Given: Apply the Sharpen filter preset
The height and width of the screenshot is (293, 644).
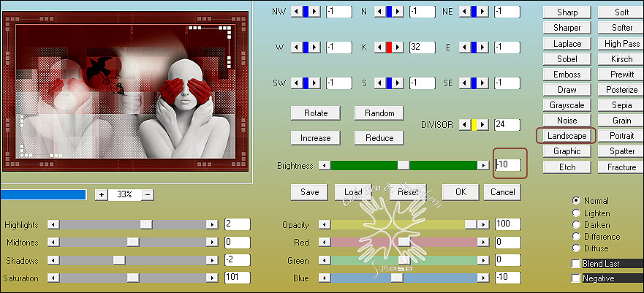Looking at the screenshot, I should point(567,12).
